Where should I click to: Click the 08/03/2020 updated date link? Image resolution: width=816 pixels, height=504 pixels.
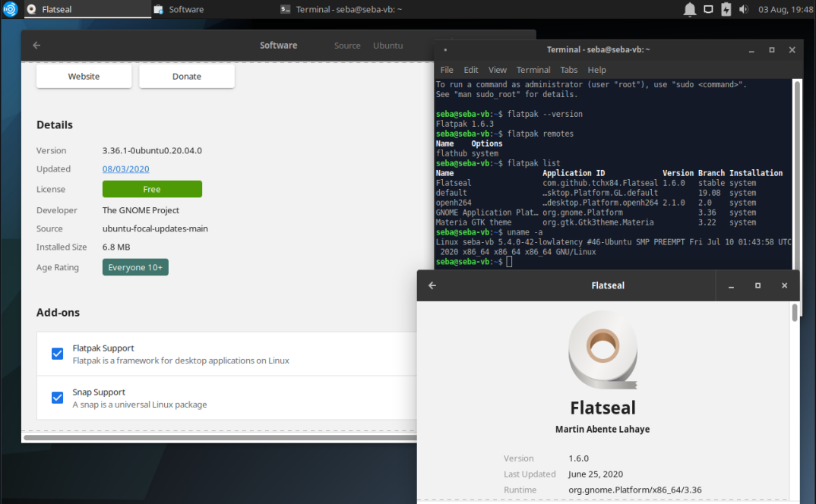pyautogui.click(x=126, y=169)
